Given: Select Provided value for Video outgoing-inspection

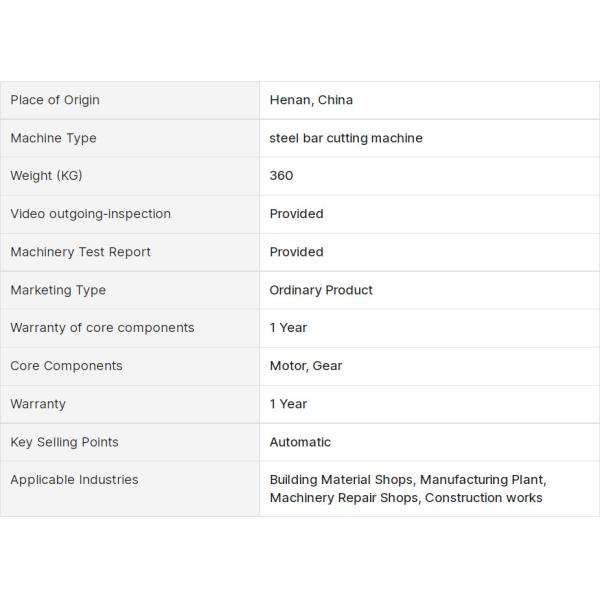Looking at the screenshot, I should pos(296,214).
